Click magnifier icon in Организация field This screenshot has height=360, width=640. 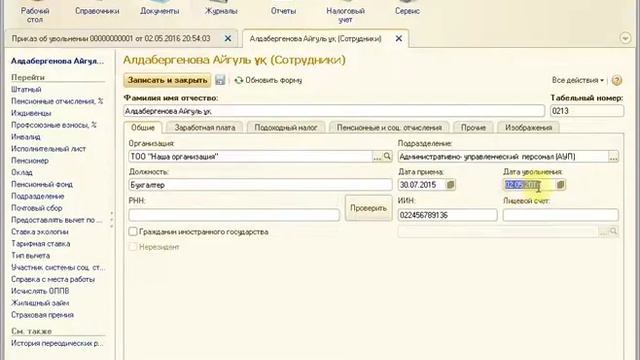tap(387, 156)
